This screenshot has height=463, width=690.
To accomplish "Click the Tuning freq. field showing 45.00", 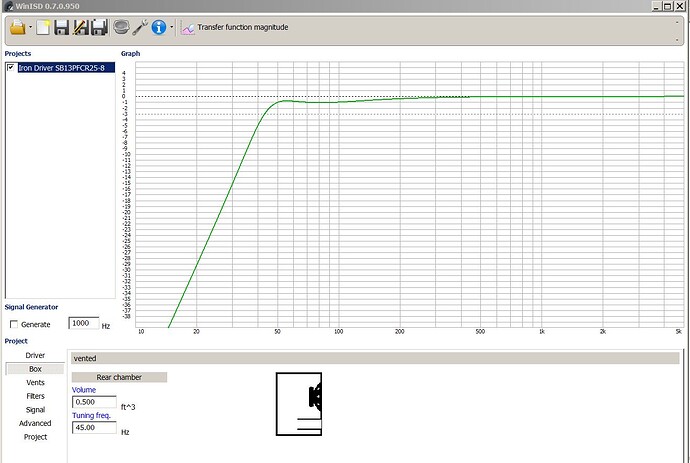I will click(94, 427).
